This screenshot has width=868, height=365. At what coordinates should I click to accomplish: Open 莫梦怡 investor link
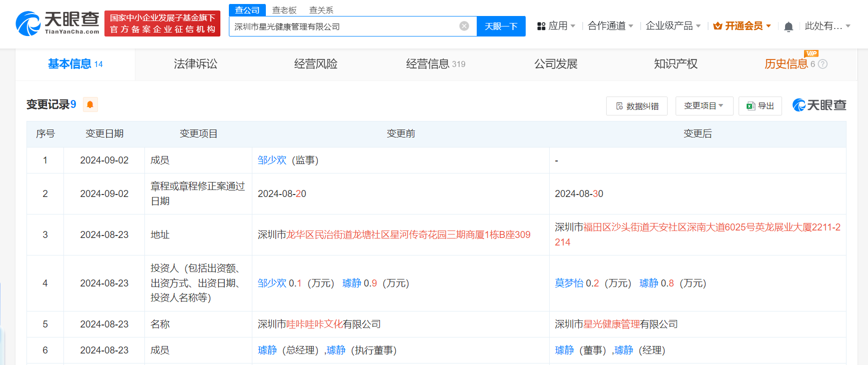[x=569, y=283]
